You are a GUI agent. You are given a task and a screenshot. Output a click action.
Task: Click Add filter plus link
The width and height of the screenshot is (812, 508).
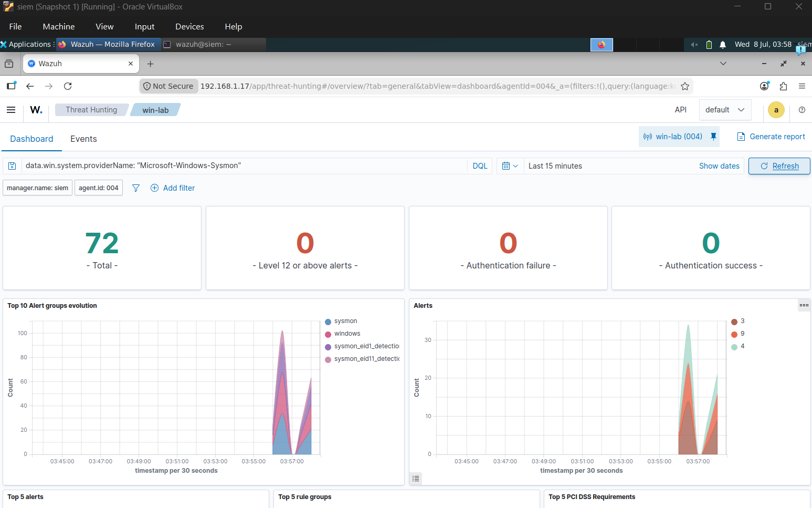pyautogui.click(x=173, y=188)
